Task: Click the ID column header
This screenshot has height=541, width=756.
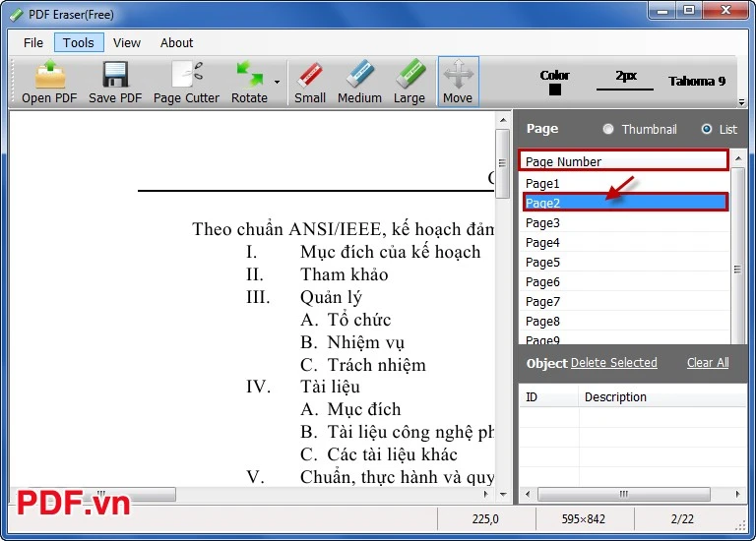Action: point(548,397)
